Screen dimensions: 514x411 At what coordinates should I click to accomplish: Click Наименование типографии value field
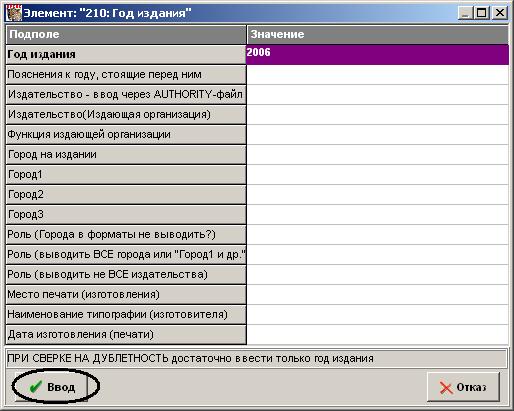tap(377, 315)
